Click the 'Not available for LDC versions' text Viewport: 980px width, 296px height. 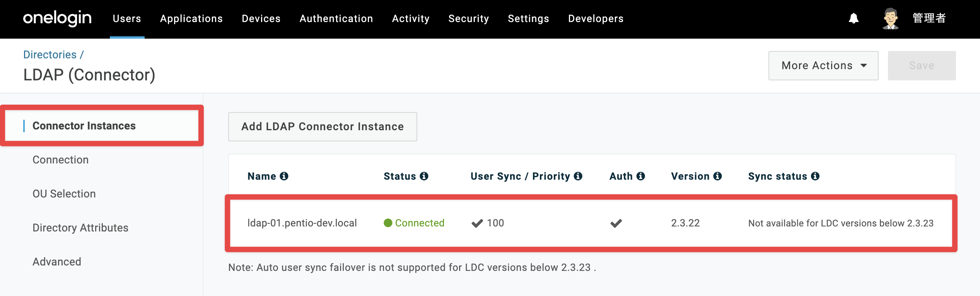point(841,223)
